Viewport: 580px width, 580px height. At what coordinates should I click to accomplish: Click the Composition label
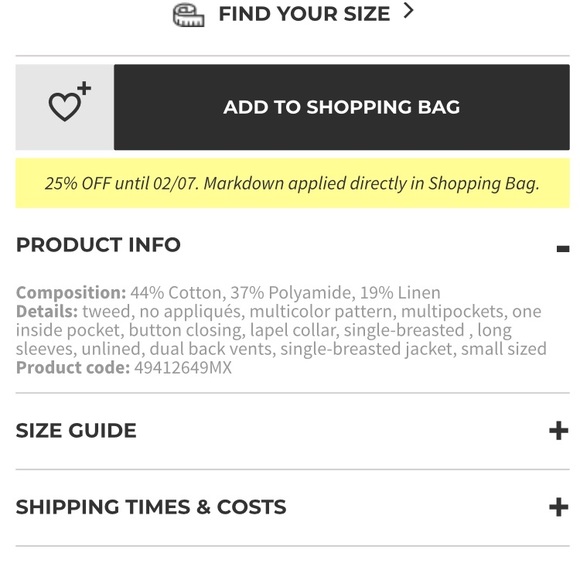(x=71, y=293)
